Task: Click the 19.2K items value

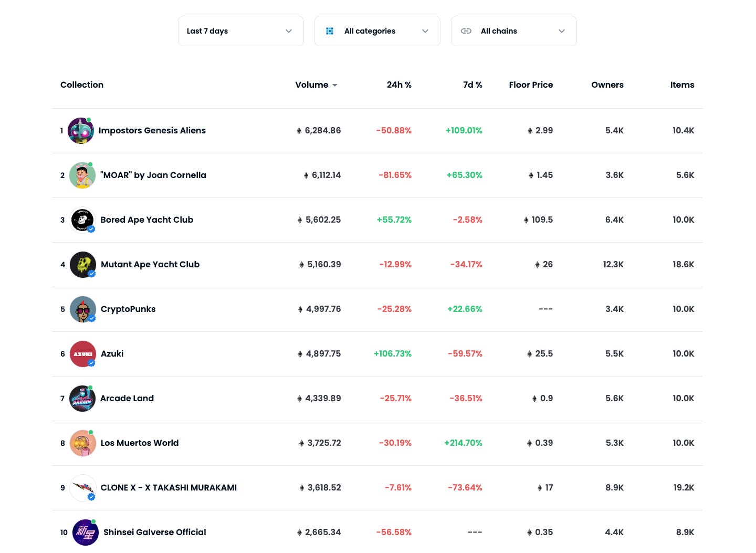Action: click(x=684, y=487)
